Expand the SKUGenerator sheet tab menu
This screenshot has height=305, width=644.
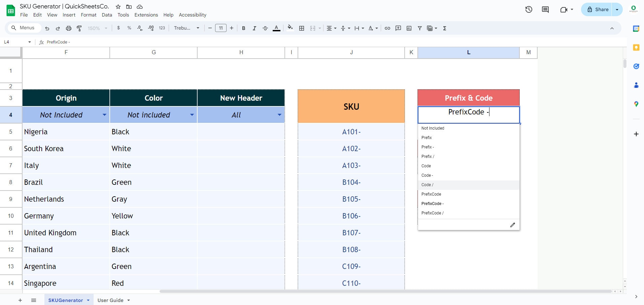click(88, 300)
